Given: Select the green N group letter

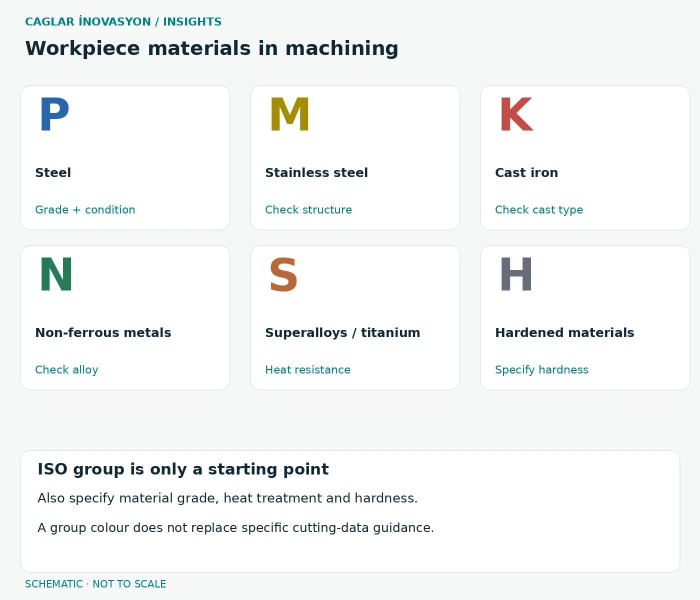Looking at the screenshot, I should click(56, 275).
